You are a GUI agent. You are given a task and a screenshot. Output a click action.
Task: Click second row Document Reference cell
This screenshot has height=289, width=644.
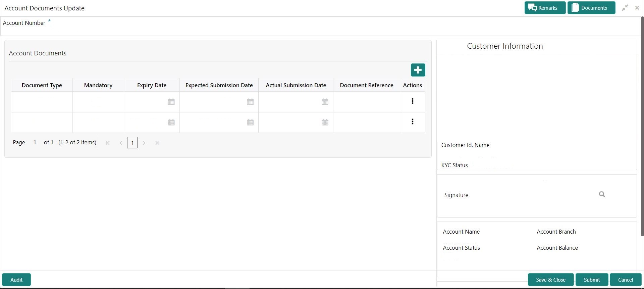367,123
